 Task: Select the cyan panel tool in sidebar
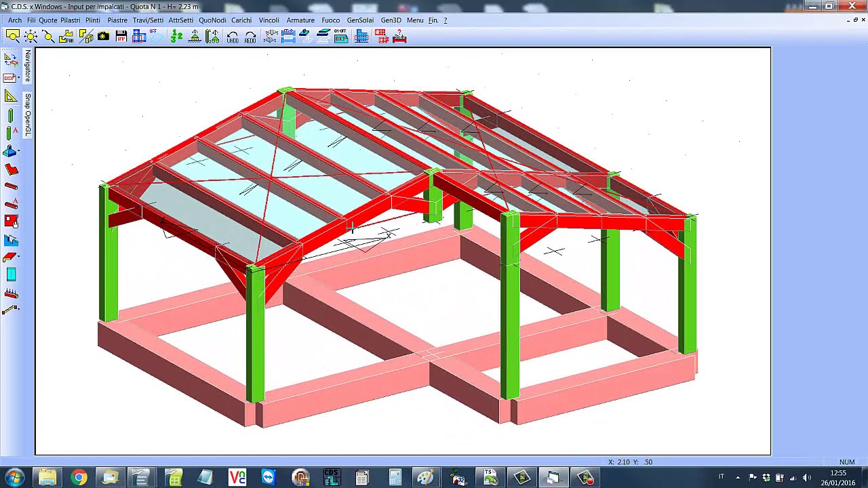11,274
